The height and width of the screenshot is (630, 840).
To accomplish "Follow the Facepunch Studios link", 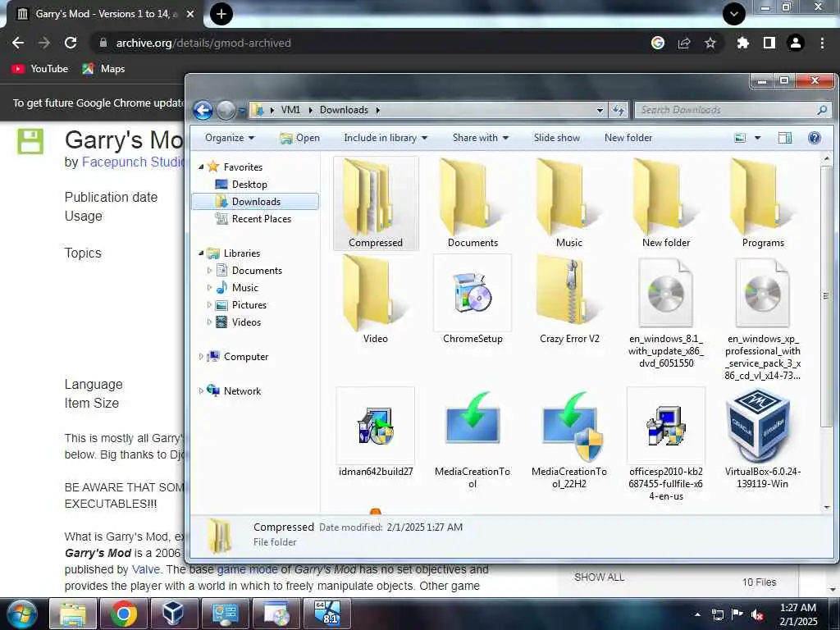I will click(x=133, y=162).
